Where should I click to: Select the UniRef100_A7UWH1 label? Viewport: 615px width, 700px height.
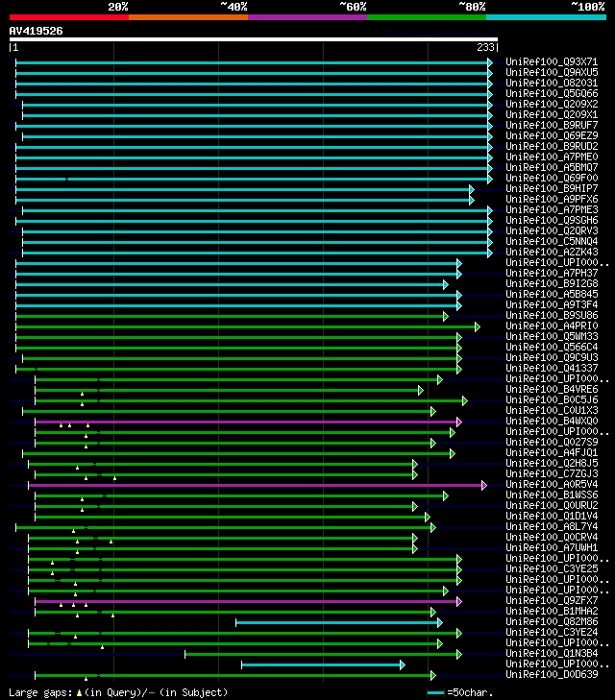(x=552, y=547)
